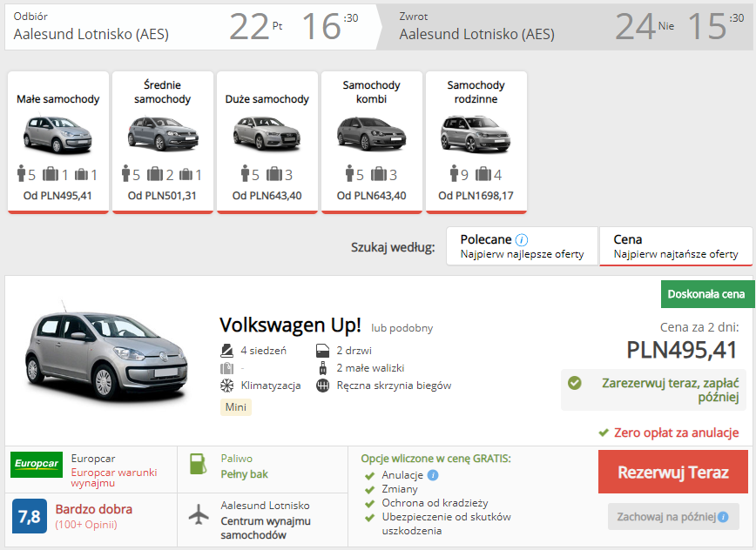Click the 7,8 rating score badge

[x=29, y=516]
